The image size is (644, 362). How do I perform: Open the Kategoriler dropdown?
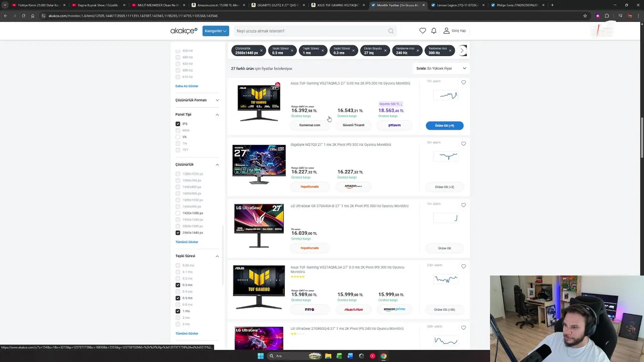[x=216, y=31]
